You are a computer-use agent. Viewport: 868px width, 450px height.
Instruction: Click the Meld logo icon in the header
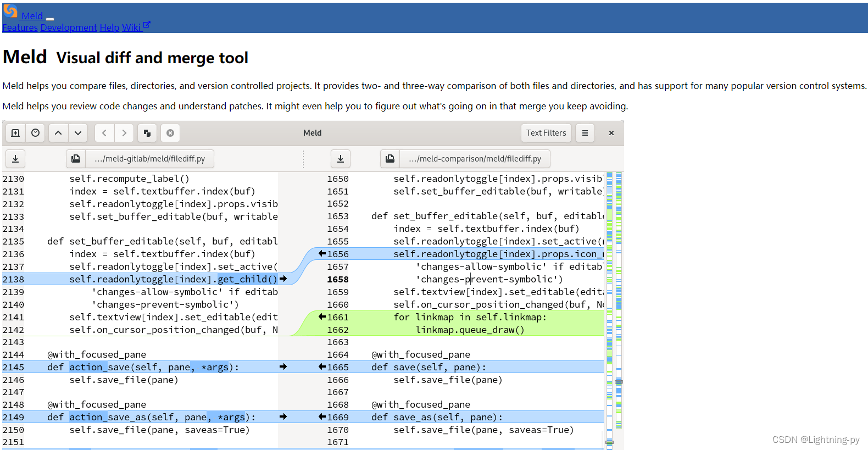[x=10, y=11]
